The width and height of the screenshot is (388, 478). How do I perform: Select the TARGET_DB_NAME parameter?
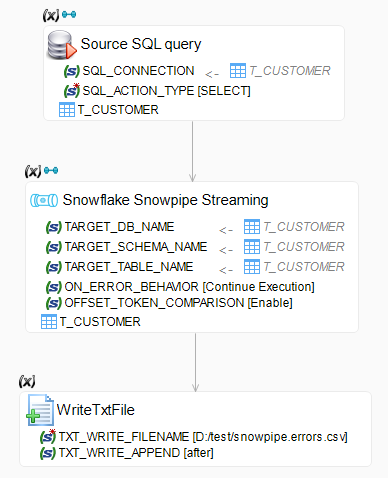119,227
